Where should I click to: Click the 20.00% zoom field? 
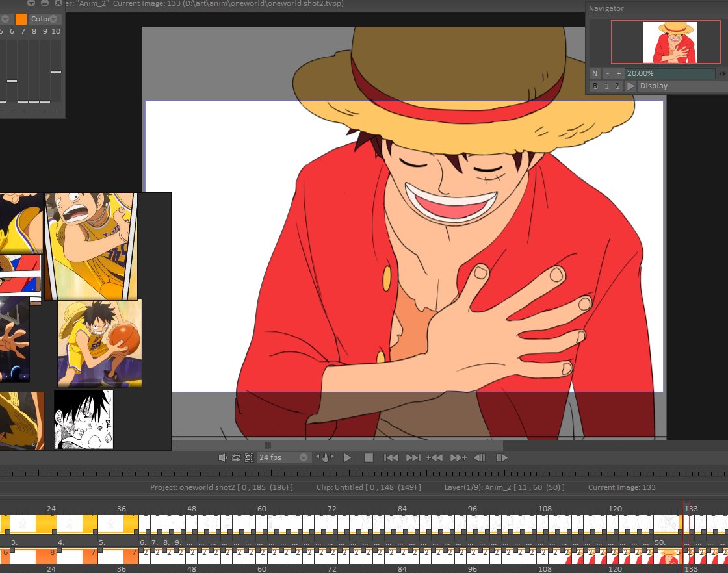pos(670,73)
